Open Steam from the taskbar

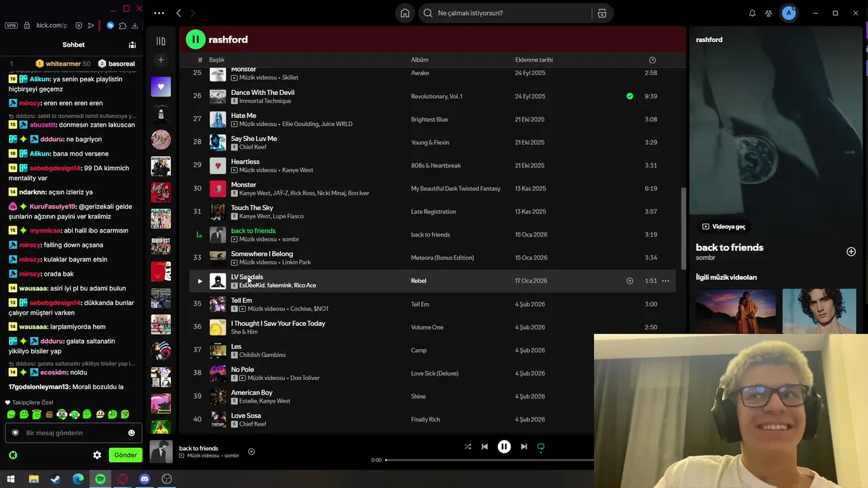(x=56, y=479)
